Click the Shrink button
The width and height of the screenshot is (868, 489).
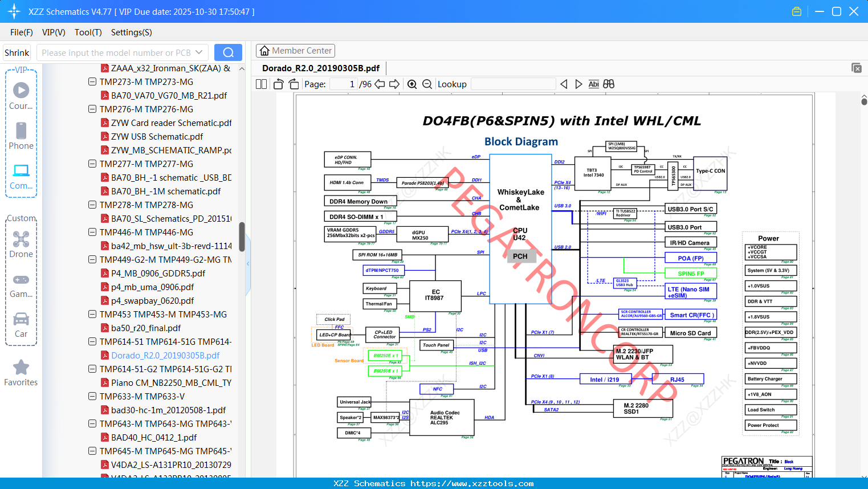click(17, 52)
